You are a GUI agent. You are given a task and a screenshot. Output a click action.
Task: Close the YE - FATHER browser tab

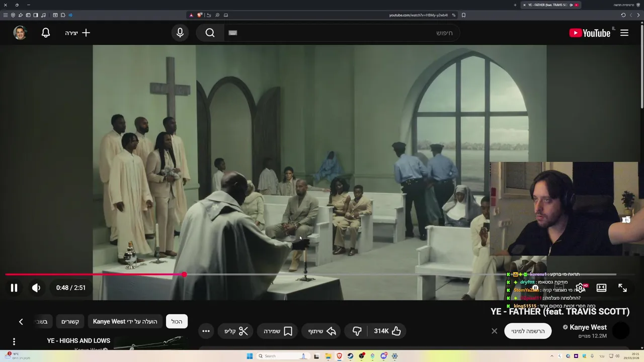(x=524, y=5)
